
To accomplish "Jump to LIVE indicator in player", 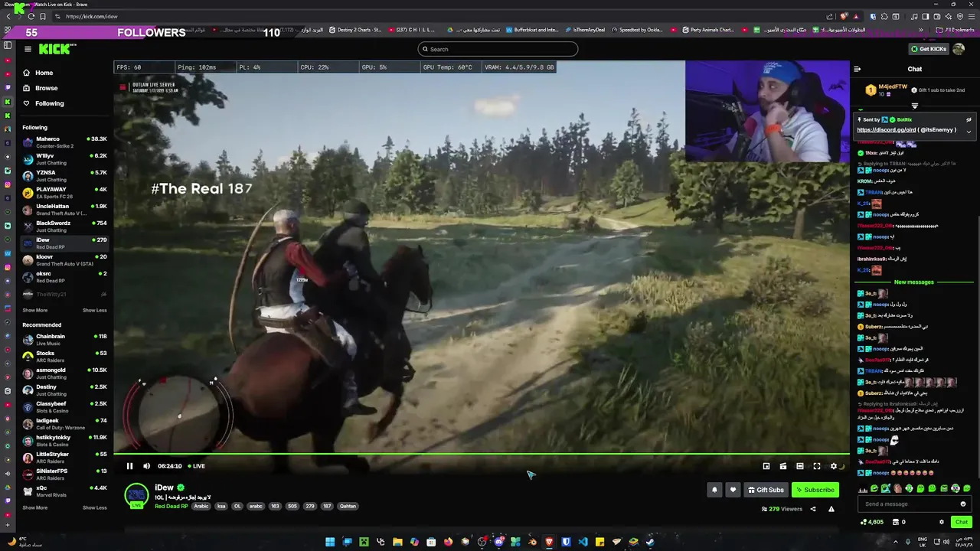I will pos(197,466).
